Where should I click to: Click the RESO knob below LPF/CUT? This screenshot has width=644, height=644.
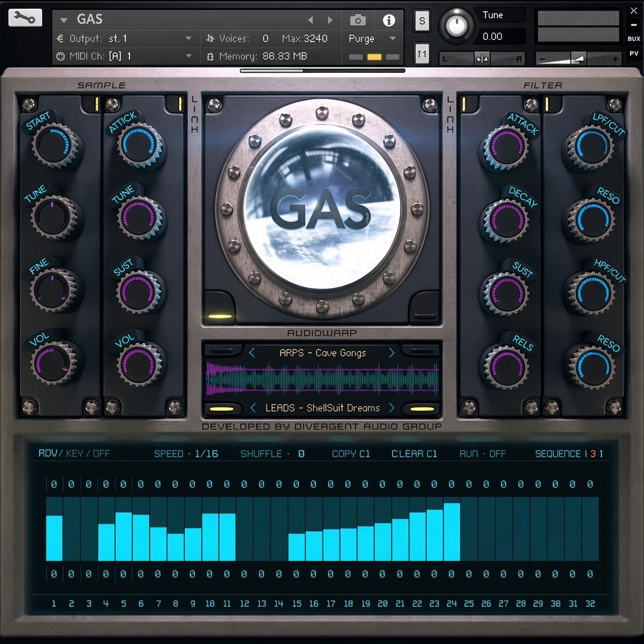[x=591, y=220]
